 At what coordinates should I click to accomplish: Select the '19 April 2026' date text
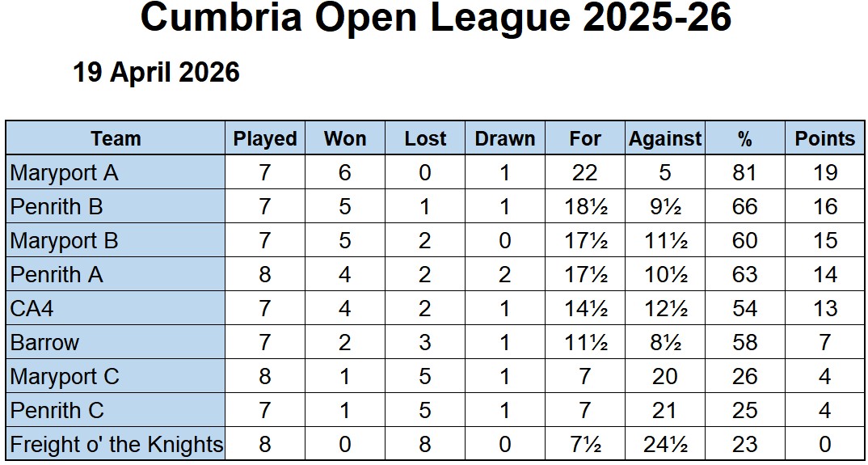pyautogui.click(x=156, y=73)
